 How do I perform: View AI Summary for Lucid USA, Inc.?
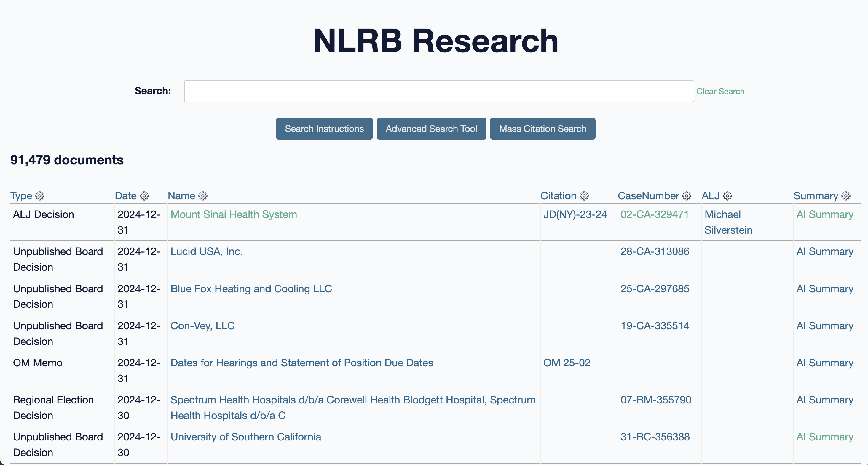824,251
